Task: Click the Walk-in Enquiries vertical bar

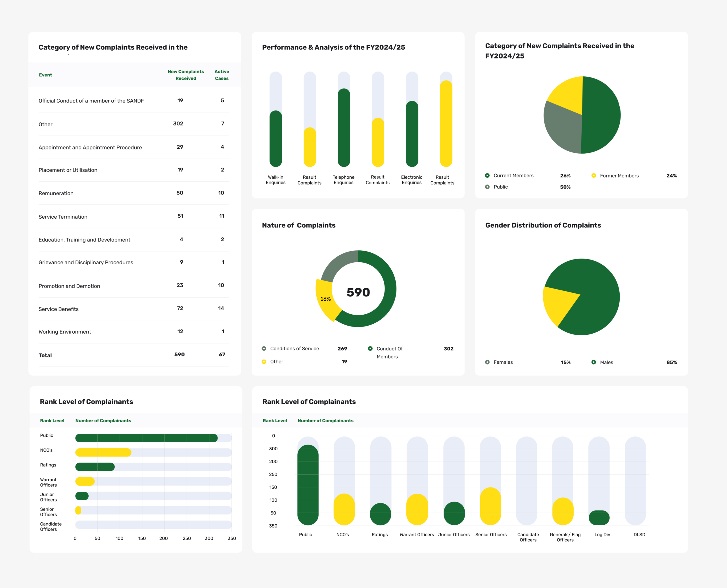Action: click(275, 139)
